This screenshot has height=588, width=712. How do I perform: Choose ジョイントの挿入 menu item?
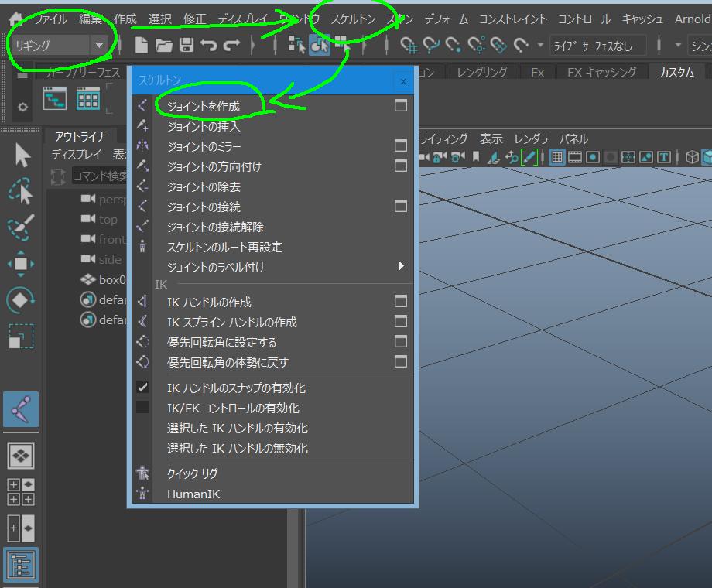click(204, 126)
